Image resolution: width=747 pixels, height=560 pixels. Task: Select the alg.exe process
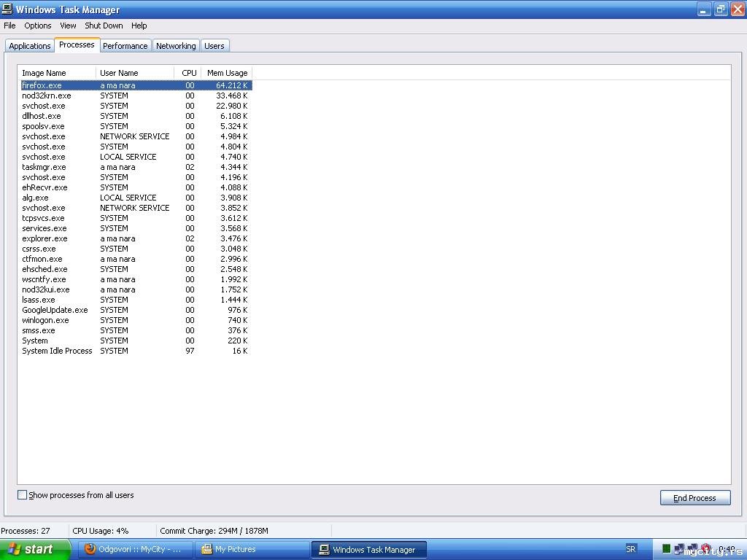(x=136, y=198)
